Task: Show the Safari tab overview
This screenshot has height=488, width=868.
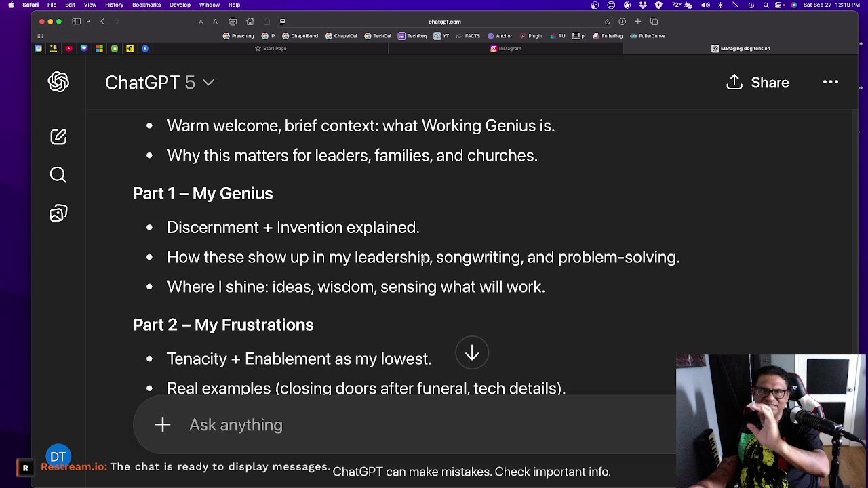Action: click(x=654, y=22)
